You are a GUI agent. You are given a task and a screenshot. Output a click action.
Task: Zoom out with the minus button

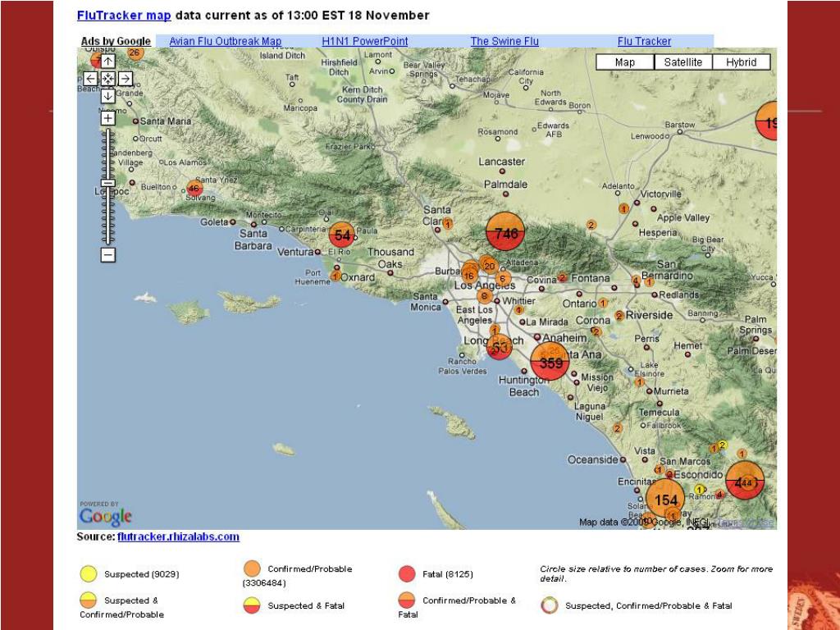(107, 255)
